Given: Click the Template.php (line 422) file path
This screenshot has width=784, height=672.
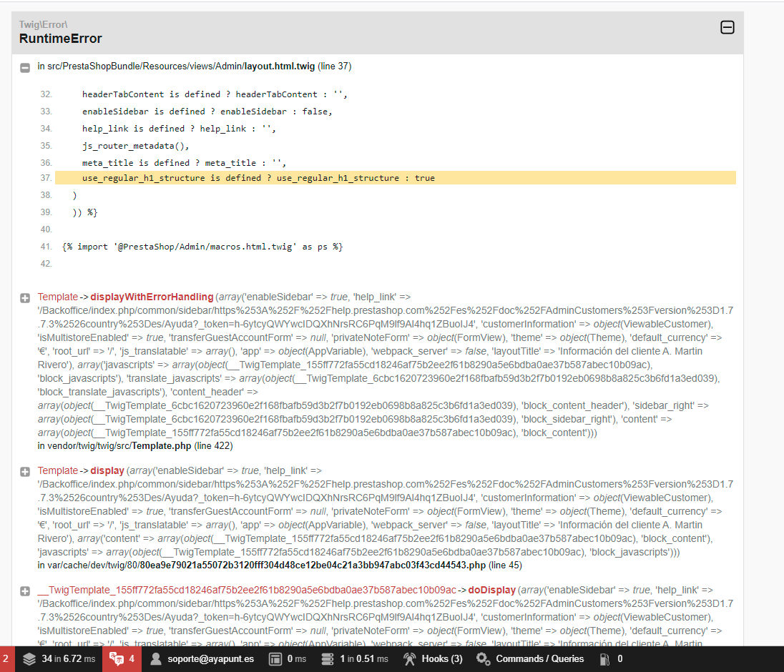Looking at the screenshot, I should [x=135, y=445].
